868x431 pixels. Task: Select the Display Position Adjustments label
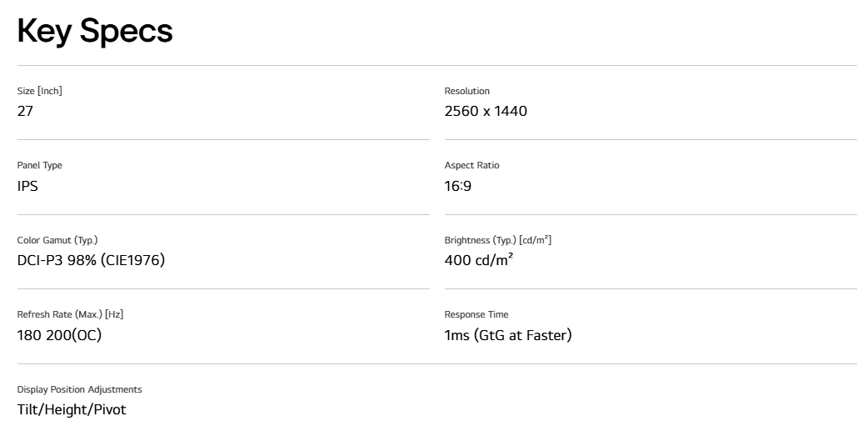(79, 389)
